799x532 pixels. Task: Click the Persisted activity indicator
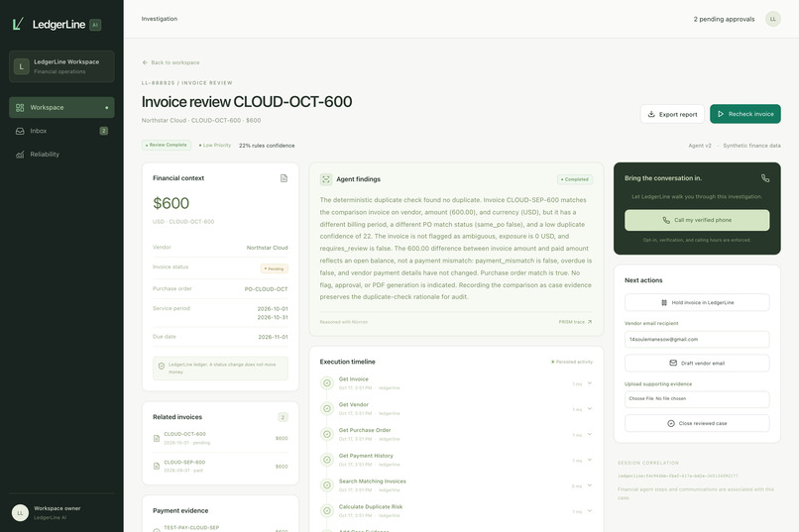coord(572,362)
